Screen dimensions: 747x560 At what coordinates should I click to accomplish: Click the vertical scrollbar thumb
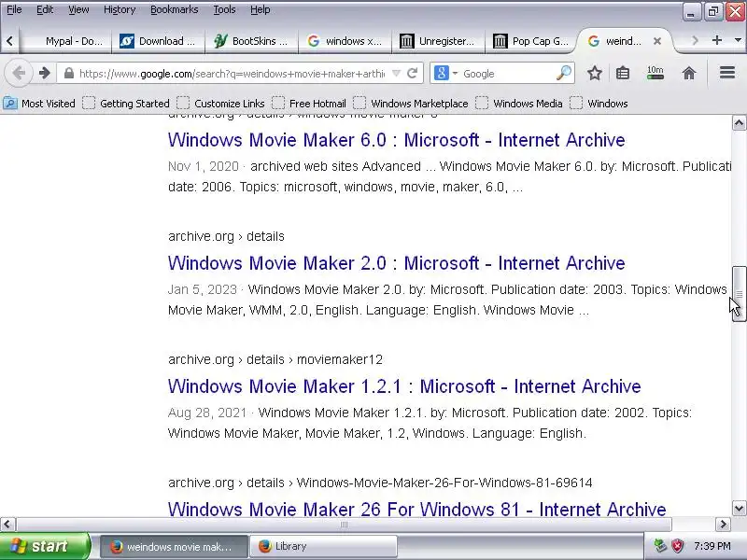pyautogui.click(x=739, y=294)
